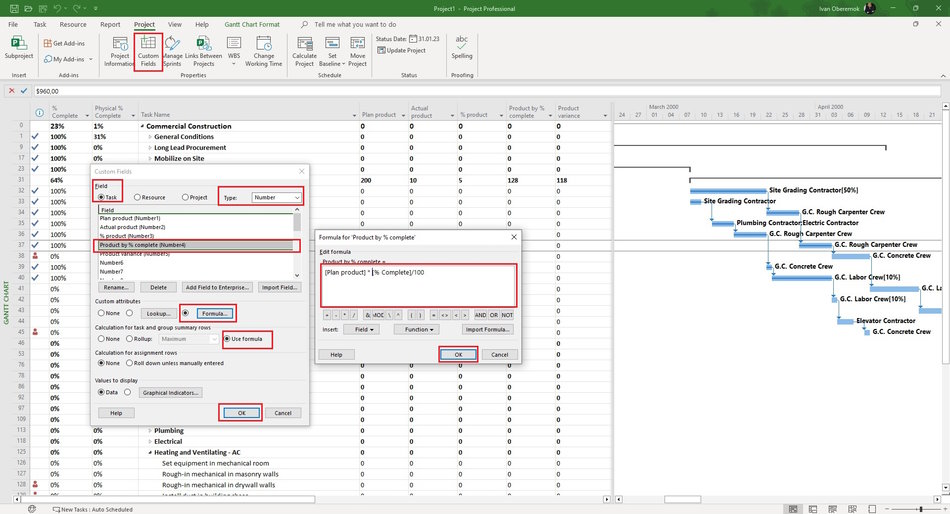Image resolution: width=950 pixels, height=514 pixels.
Task: Insert the not-equal <> operator
Action: [445, 315]
